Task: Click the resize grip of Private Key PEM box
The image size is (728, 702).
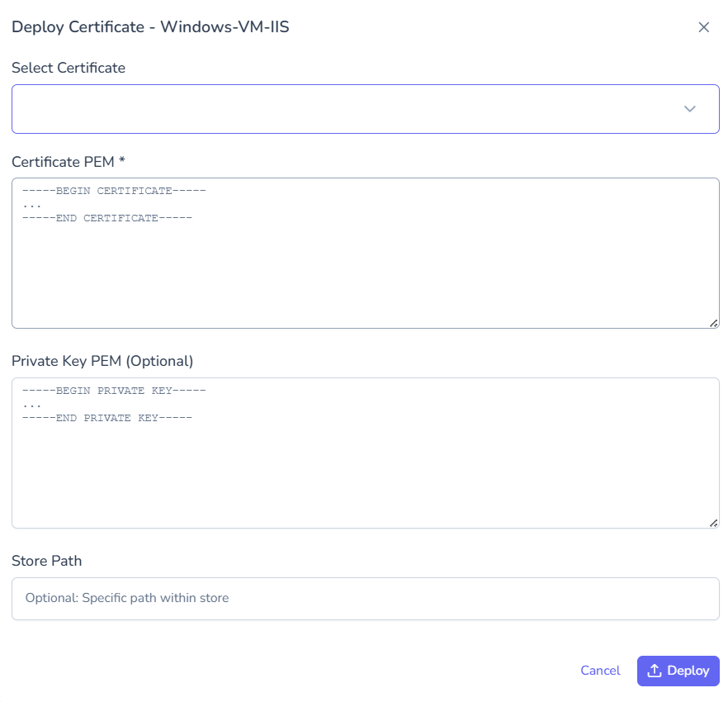Action: (714, 522)
